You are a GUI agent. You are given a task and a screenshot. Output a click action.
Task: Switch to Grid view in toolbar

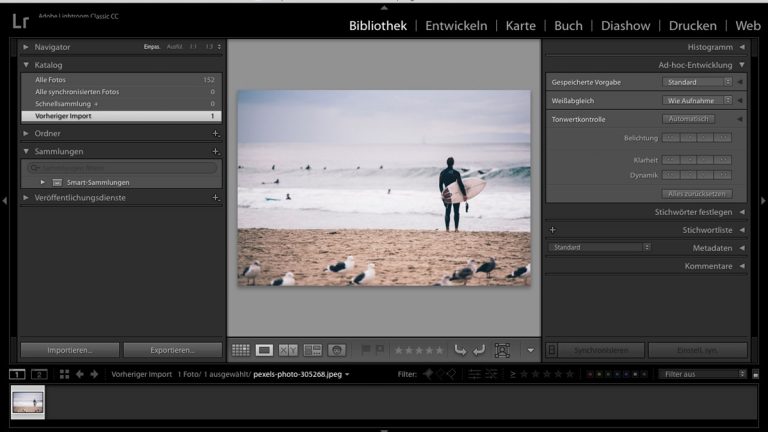pyautogui.click(x=241, y=350)
